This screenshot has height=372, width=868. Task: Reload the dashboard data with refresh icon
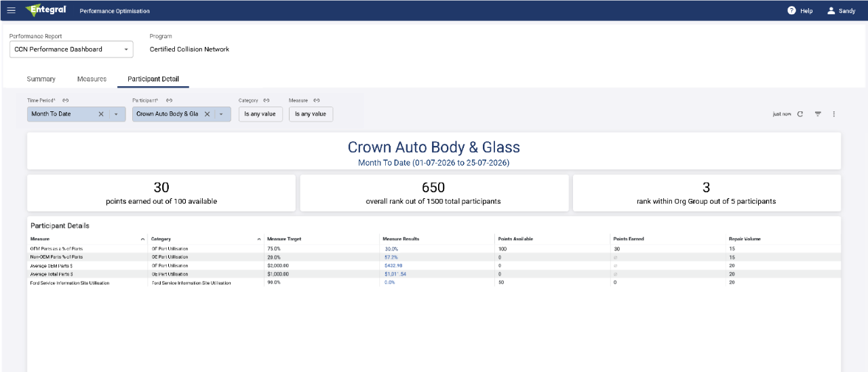pyautogui.click(x=800, y=114)
